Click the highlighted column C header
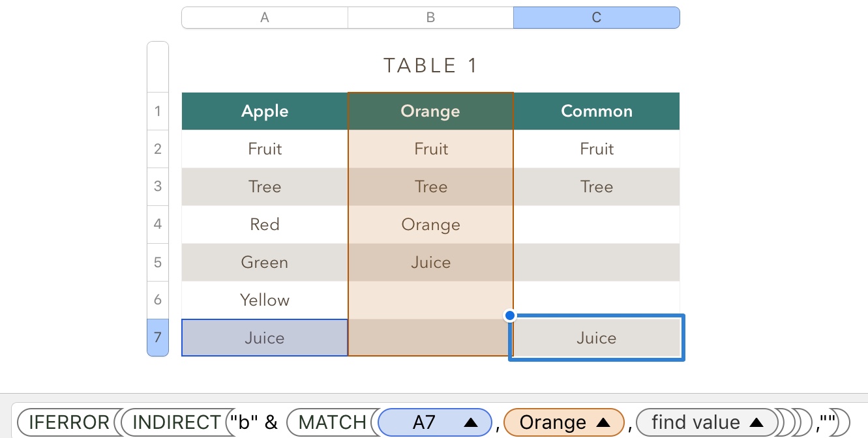Viewport: 868px width, 438px height. [x=596, y=18]
